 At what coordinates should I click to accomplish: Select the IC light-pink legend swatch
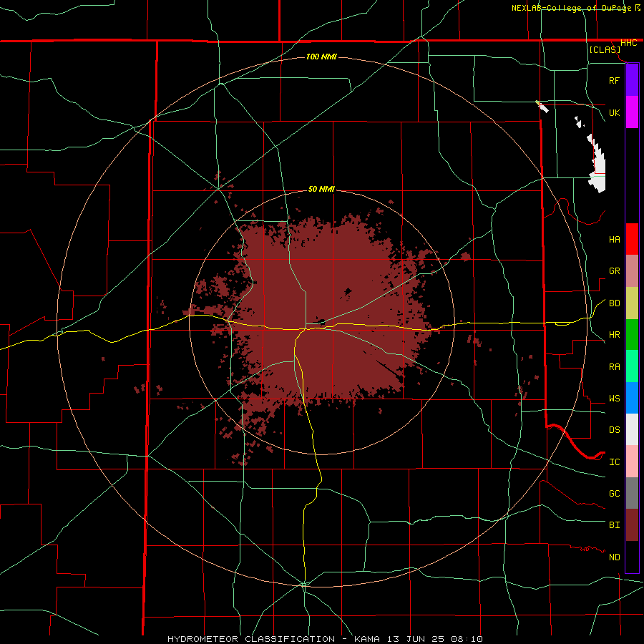click(x=632, y=462)
